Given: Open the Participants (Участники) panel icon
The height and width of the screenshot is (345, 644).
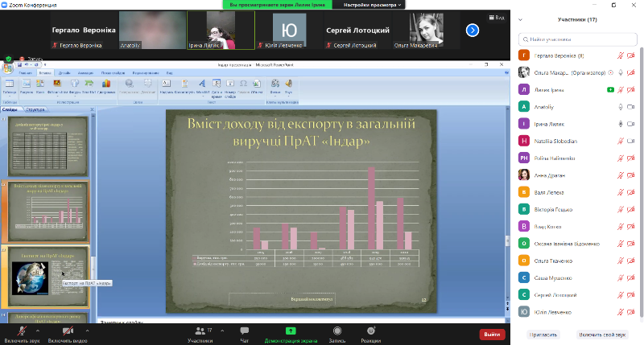Looking at the screenshot, I should pyautogui.click(x=199, y=331).
